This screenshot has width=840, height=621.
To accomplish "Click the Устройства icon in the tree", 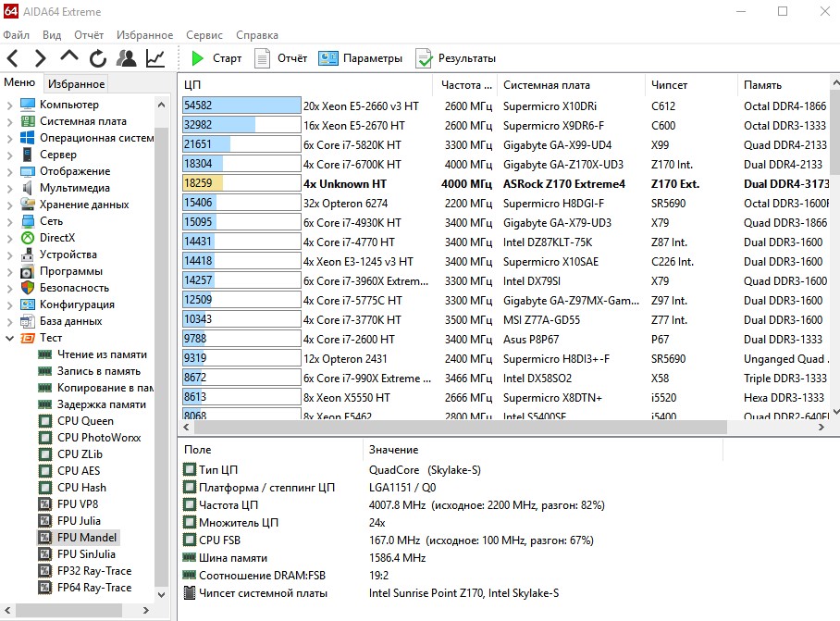I will (28, 255).
